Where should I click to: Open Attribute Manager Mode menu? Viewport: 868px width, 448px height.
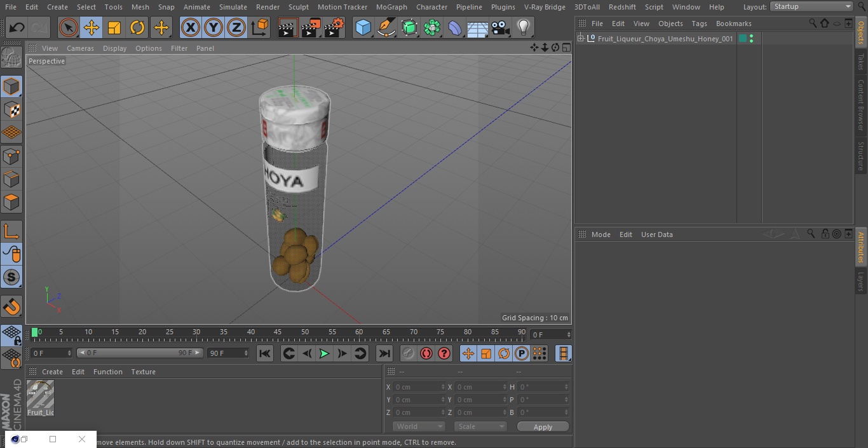[x=600, y=234]
